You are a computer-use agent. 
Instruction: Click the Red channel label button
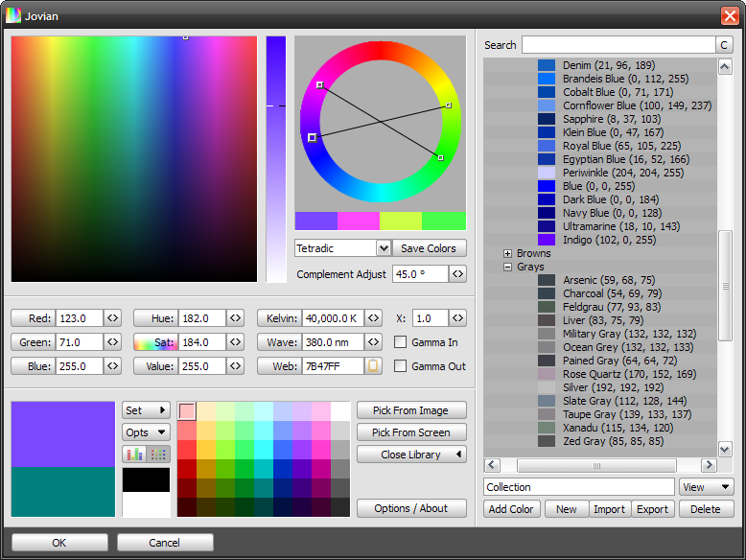tap(34, 317)
